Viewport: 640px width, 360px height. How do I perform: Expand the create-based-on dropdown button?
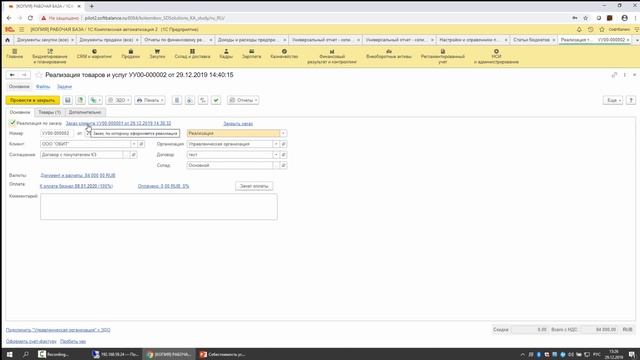(x=96, y=100)
